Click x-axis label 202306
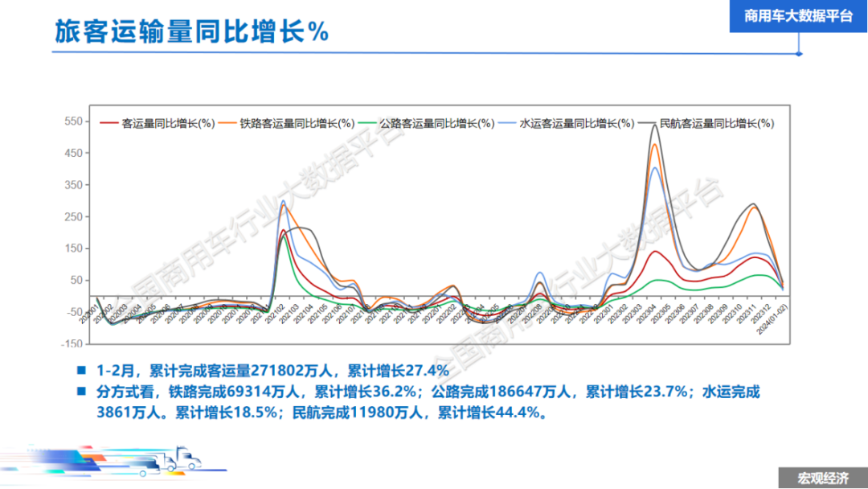868x489 pixels. 675,314
